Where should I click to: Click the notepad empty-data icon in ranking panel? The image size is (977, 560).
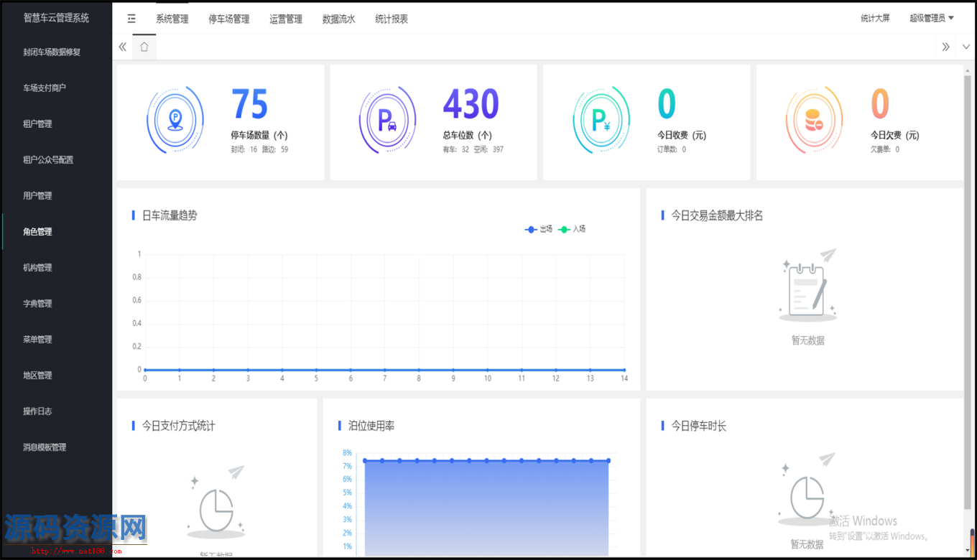808,286
